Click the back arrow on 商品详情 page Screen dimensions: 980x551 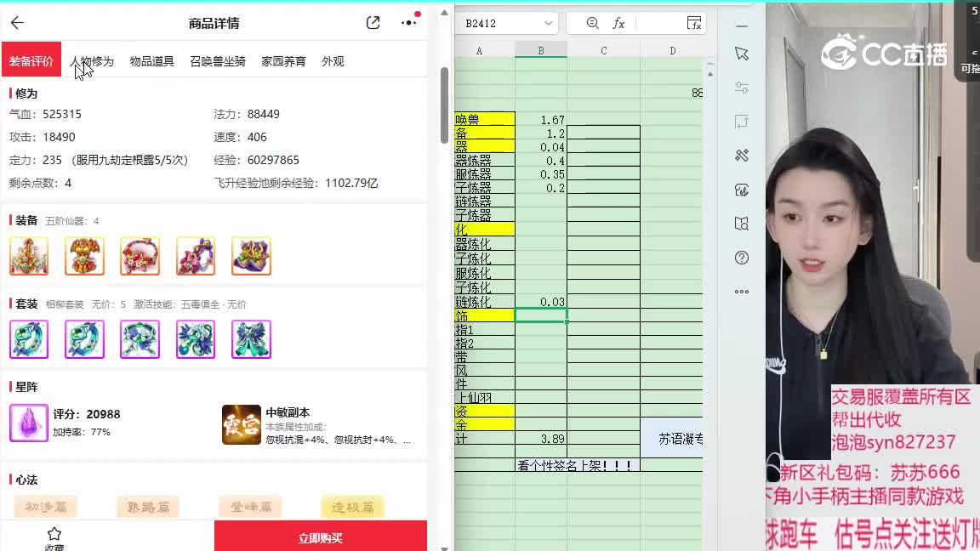17,23
